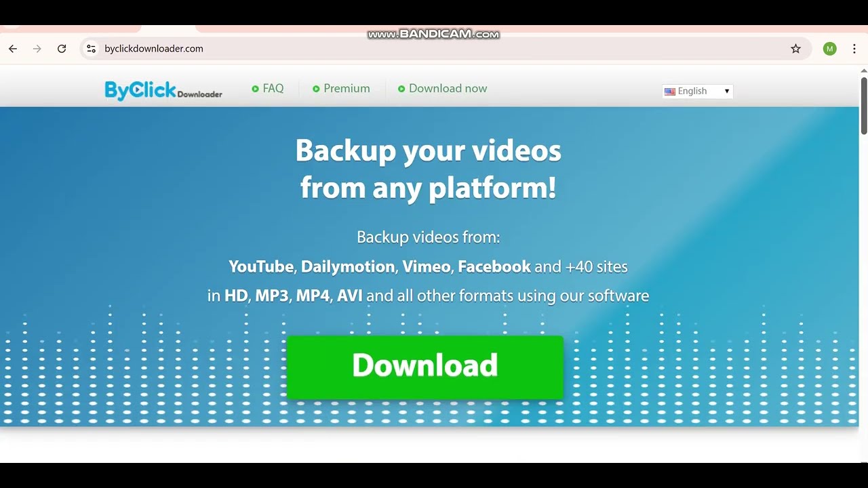Click the scrollbar up arrow
868x488 pixels.
tap(864, 70)
